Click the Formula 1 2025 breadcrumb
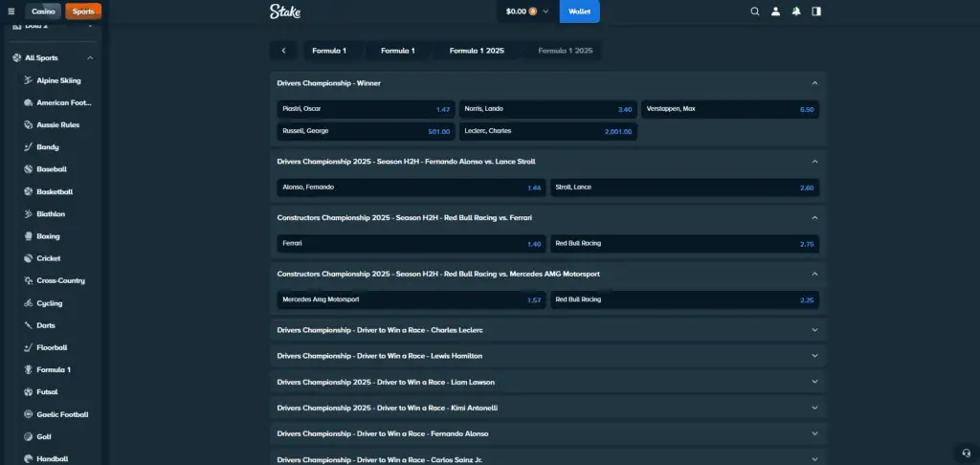Image resolution: width=980 pixels, height=465 pixels. 477,50
